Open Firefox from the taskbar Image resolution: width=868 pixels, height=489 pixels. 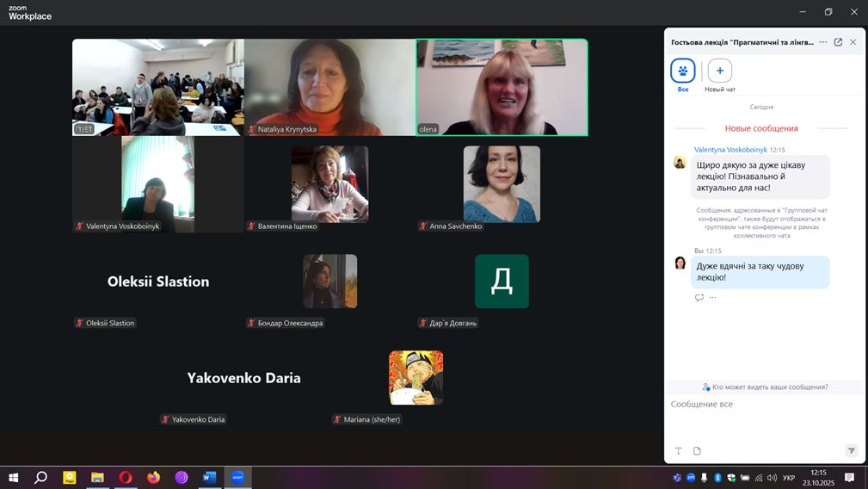pyautogui.click(x=154, y=477)
